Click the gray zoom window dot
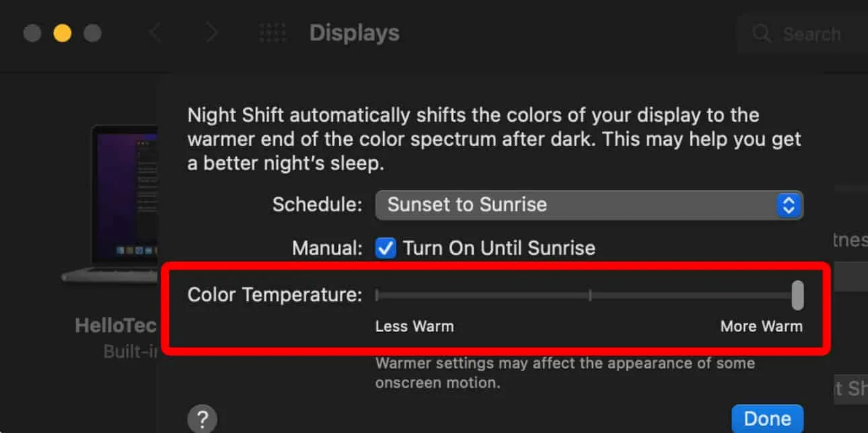 tap(92, 33)
